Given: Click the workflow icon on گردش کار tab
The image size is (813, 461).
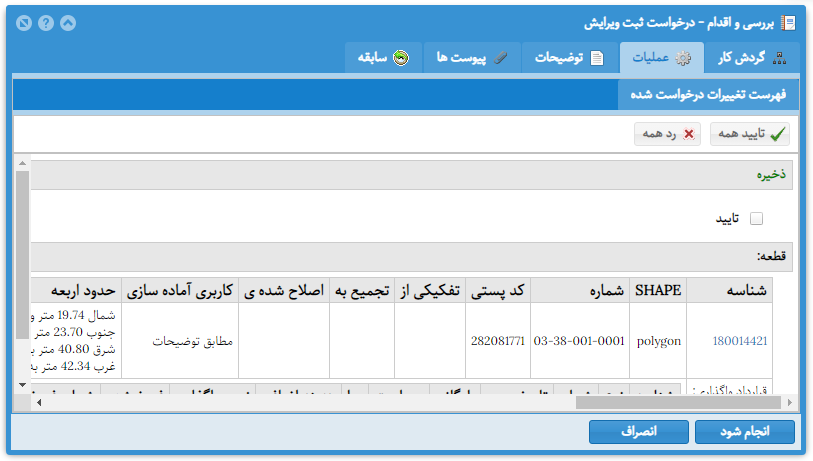Looking at the screenshot, I should [x=779, y=58].
